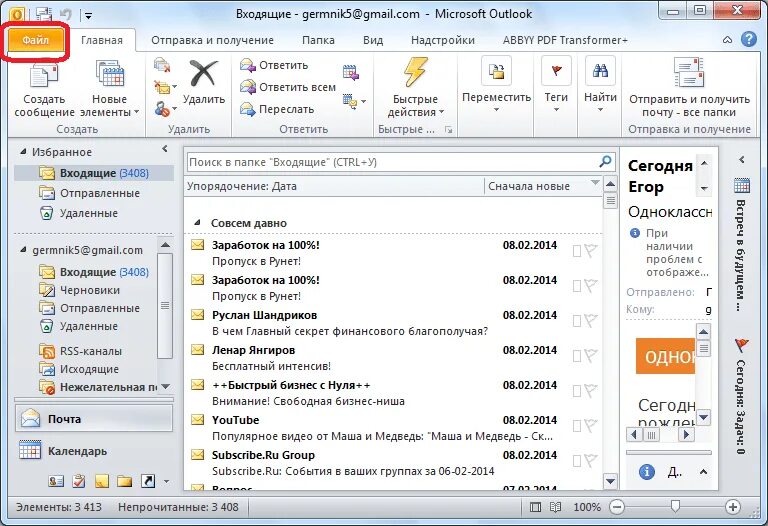The height and width of the screenshot is (526, 768).
Task: Minimize navigation pane arrow
Action: click(x=165, y=148)
